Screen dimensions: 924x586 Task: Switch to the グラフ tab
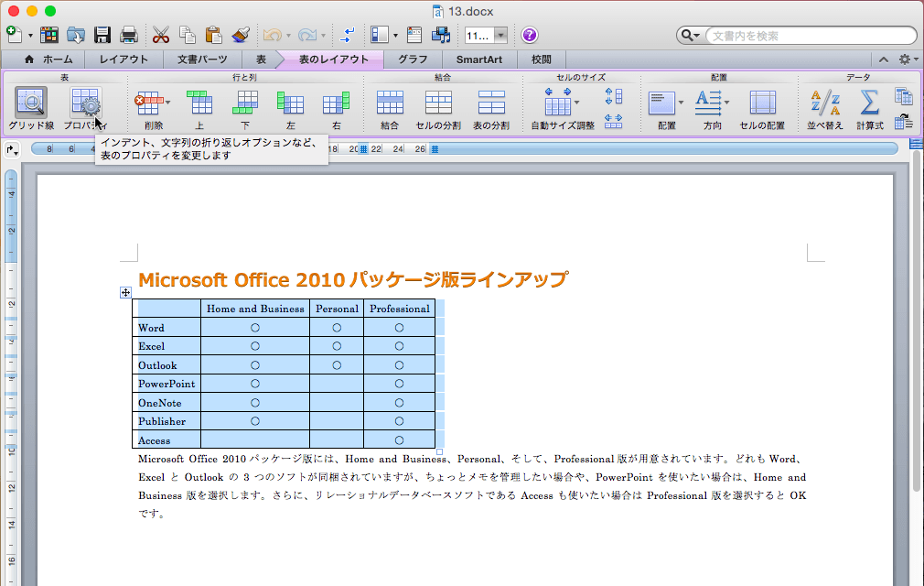(413, 60)
